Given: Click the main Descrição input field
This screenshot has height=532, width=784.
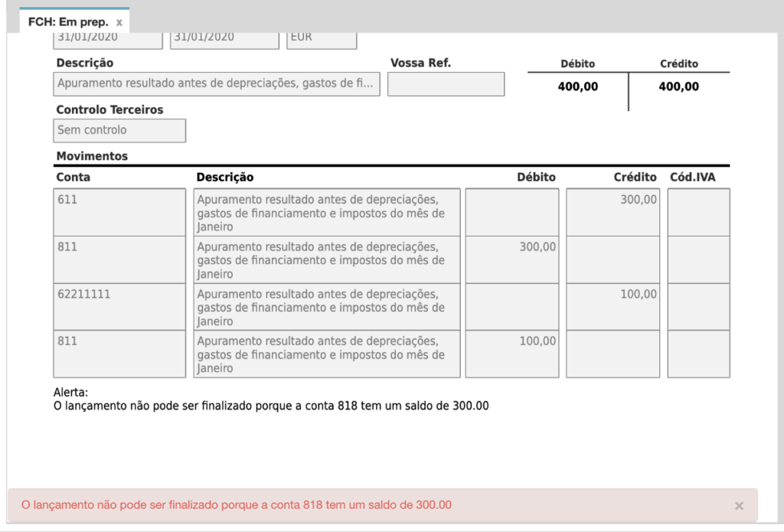Looking at the screenshot, I should pyautogui.click(x=217, y=84).
